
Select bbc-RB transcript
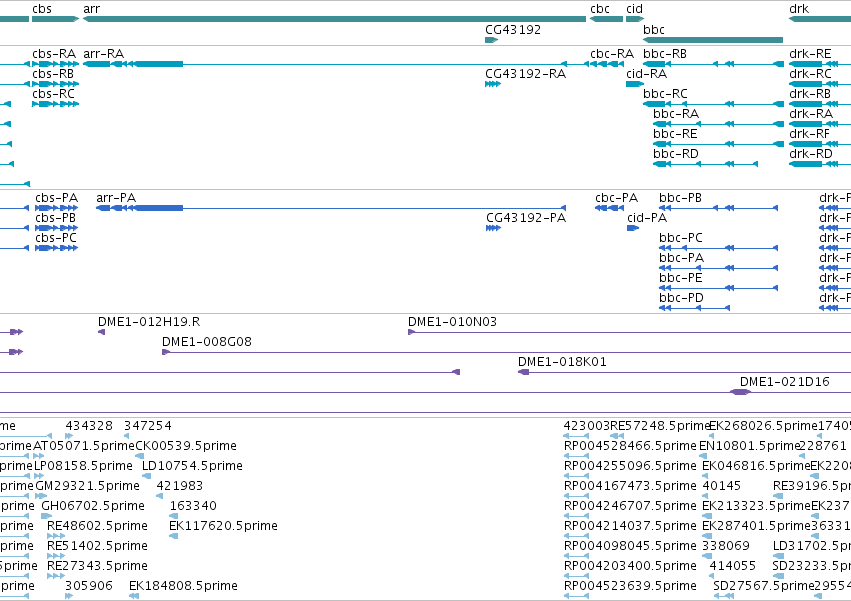(x=714, y=64)
